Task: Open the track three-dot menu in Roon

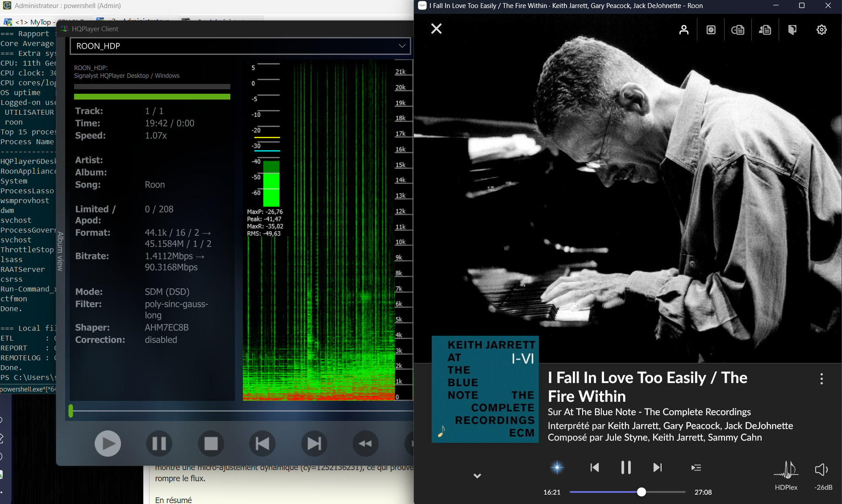Action: coord(821,379)
